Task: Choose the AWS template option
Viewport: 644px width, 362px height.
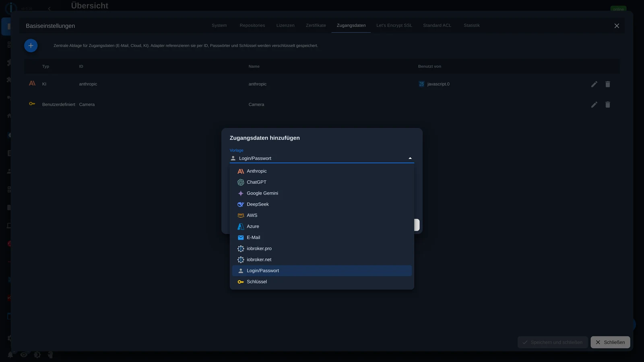Action: click(x=322, y=216)
